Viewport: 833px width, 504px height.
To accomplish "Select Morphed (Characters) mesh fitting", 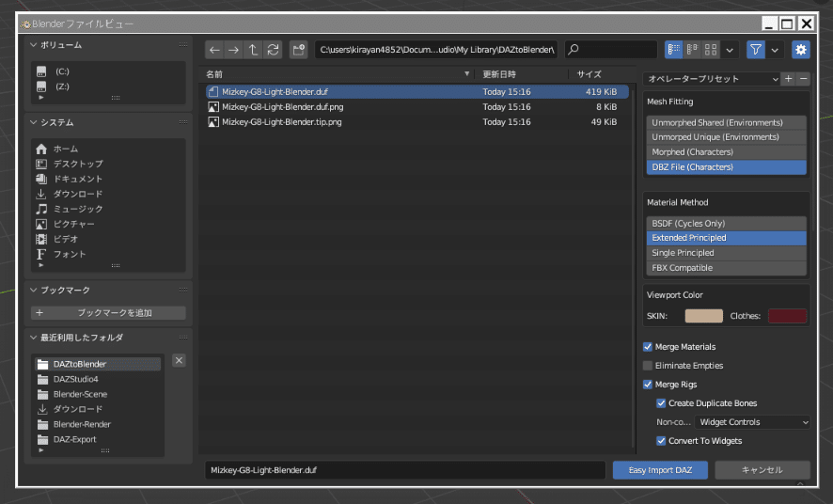I will click(726, 152).
